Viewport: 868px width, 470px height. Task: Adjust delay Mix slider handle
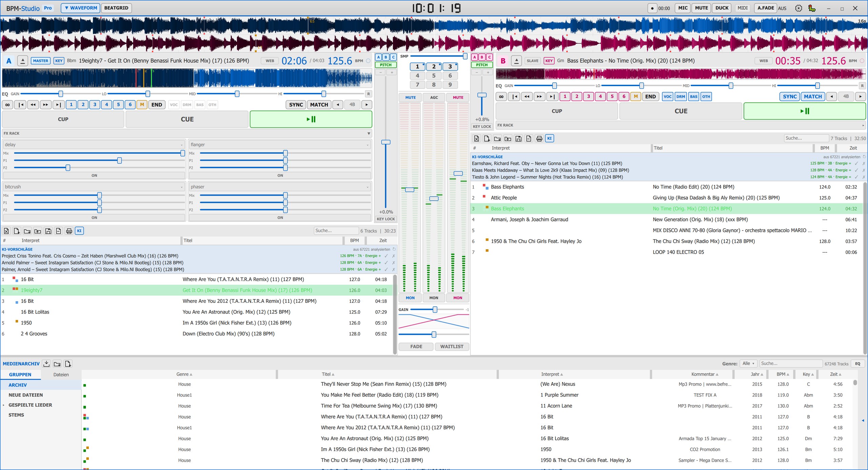(x=182, y=153)
